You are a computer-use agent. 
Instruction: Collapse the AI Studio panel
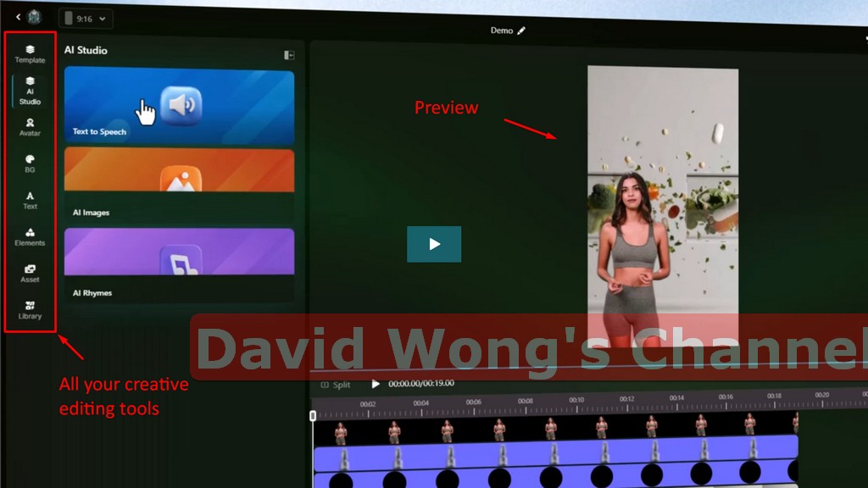289,55
